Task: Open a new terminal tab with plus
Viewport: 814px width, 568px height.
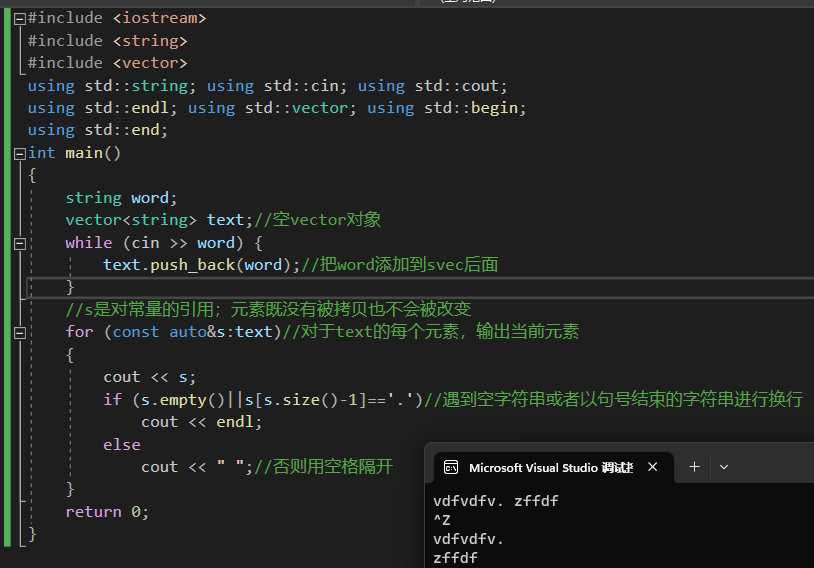Action: tap(694, 467)
